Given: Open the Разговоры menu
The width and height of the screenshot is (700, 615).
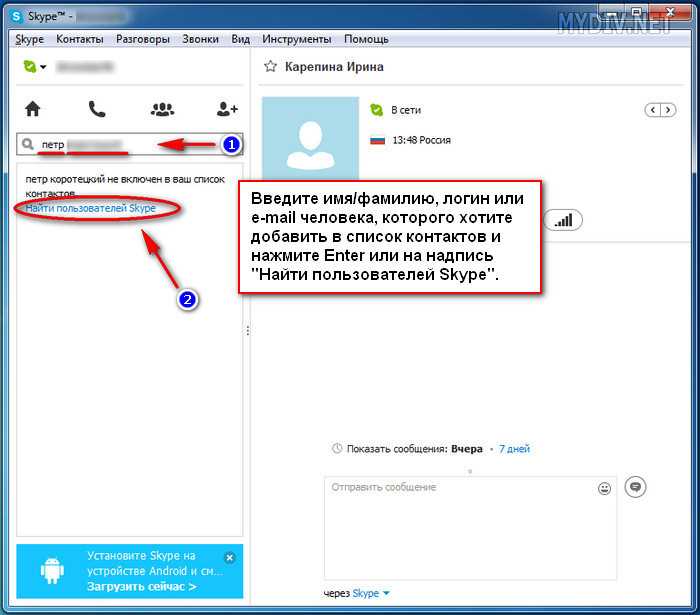Looking at the screenshot, I should pos(143,39).
